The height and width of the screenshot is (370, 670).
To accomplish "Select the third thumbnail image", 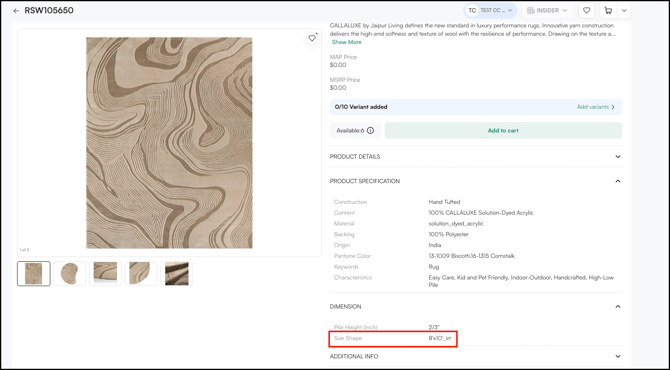I will point(105,273).
